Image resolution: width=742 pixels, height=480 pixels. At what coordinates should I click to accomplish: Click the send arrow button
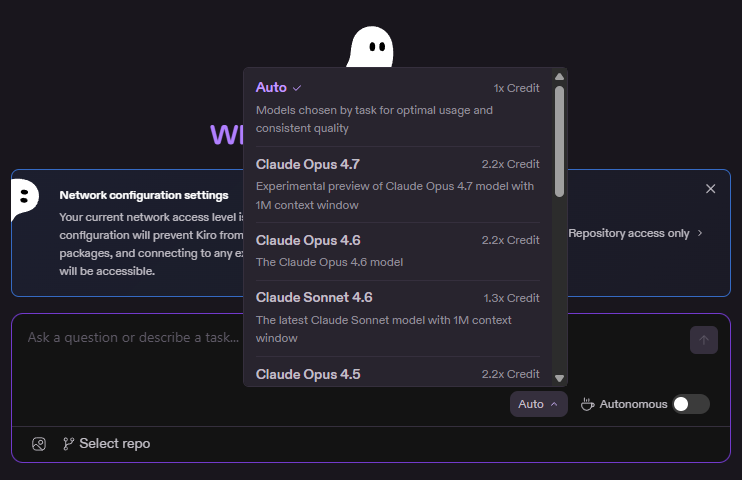pos(704,340)
